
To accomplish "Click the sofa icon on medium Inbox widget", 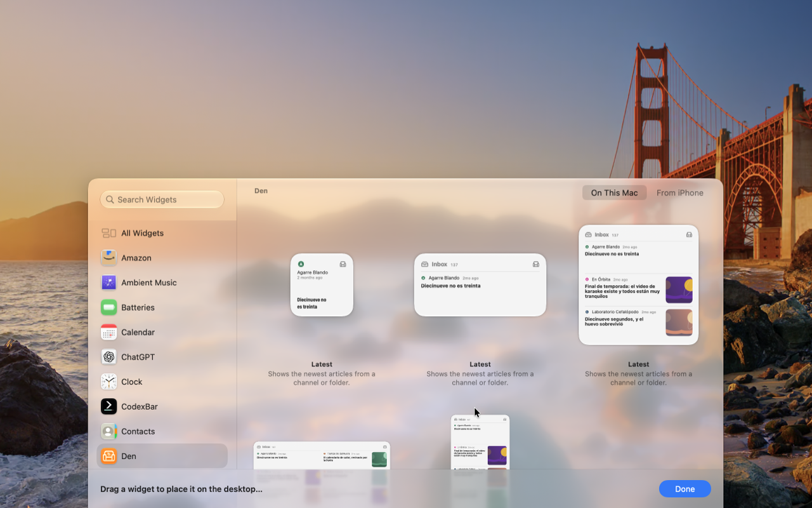I will pyautogui.click(x=536, y=264).
